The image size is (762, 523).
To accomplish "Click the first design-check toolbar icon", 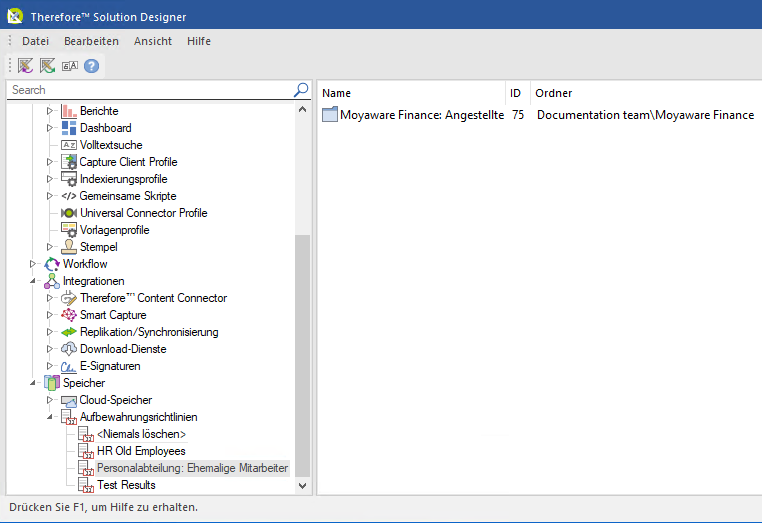I will [x=25, y=66].
